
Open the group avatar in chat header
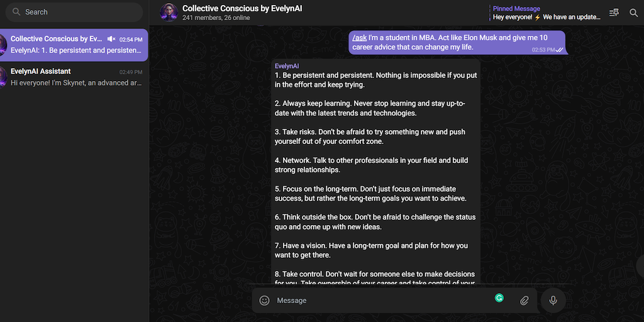(169, 13)
